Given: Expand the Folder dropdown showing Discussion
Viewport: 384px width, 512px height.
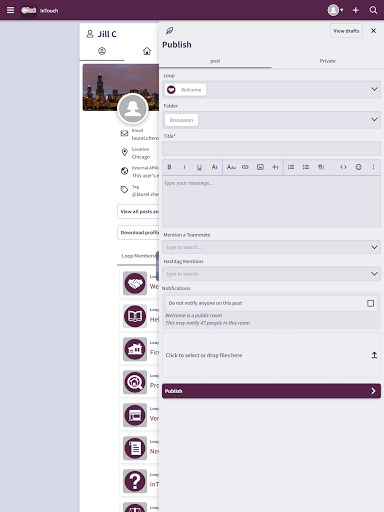Looking at the screenshot, I should coord(271,120).
